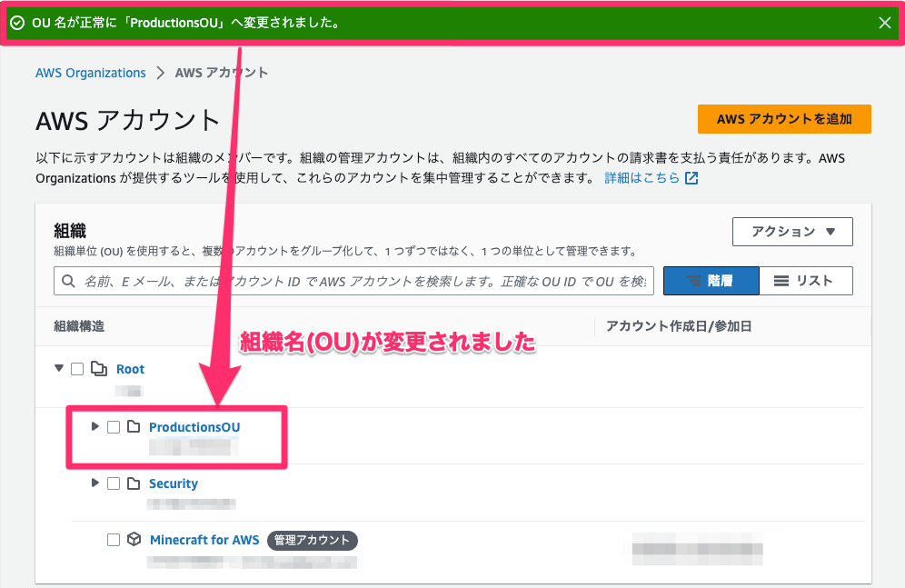Open the Security OU link
The height and width of the screenshot is (588, 905).
(174, 483)
